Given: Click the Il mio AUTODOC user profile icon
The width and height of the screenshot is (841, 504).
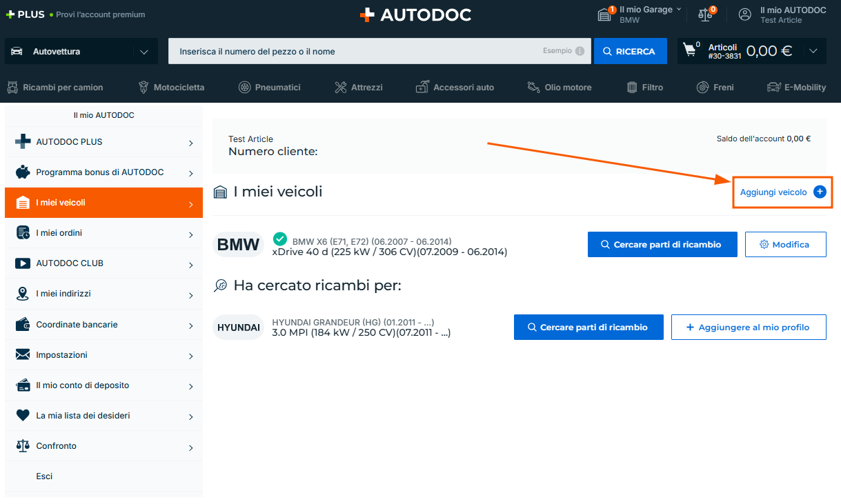Looking at the screenshot, I should tap(745, 14).
